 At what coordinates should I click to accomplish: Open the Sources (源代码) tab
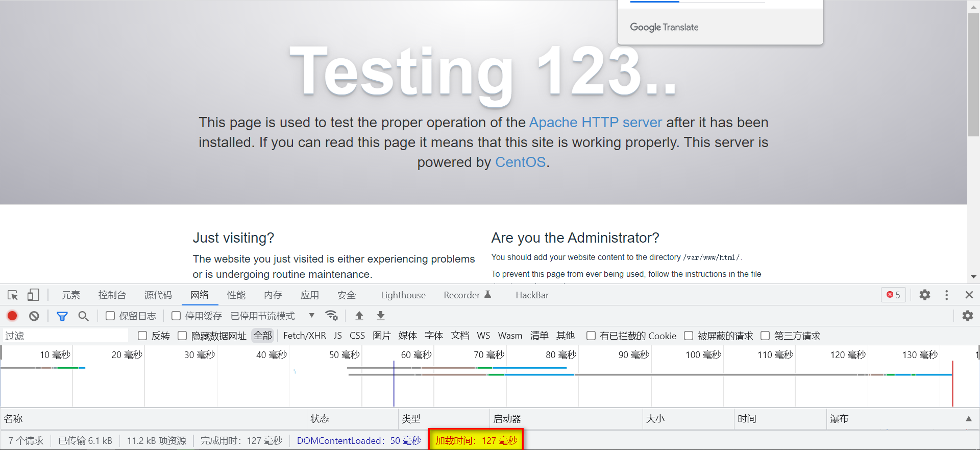pyautogui.click(x=158, y=295)
